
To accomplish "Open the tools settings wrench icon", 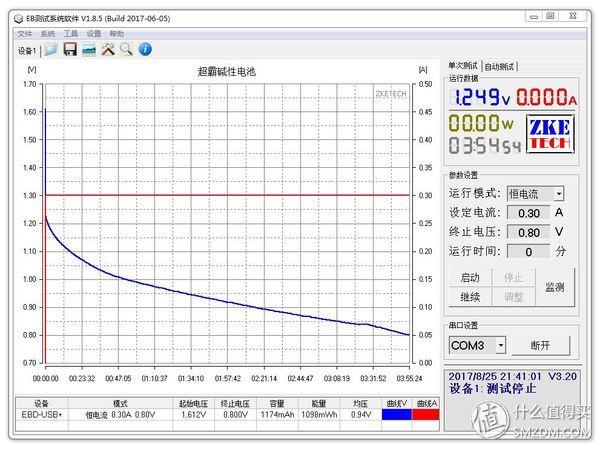I will pyautogui.click(x=108, y=49).
